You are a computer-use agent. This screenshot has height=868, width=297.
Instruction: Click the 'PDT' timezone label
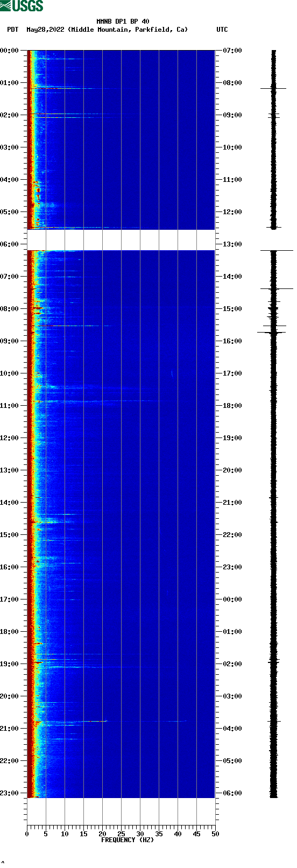click(12, 30)
